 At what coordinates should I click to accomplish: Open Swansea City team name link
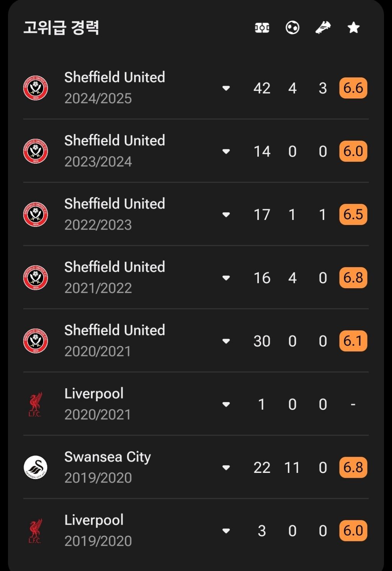pos(108,457)
